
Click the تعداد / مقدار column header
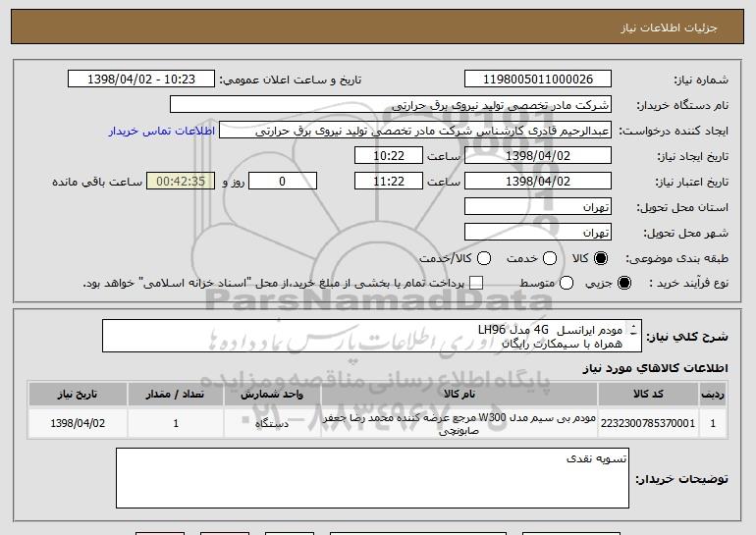click(176, 395)
